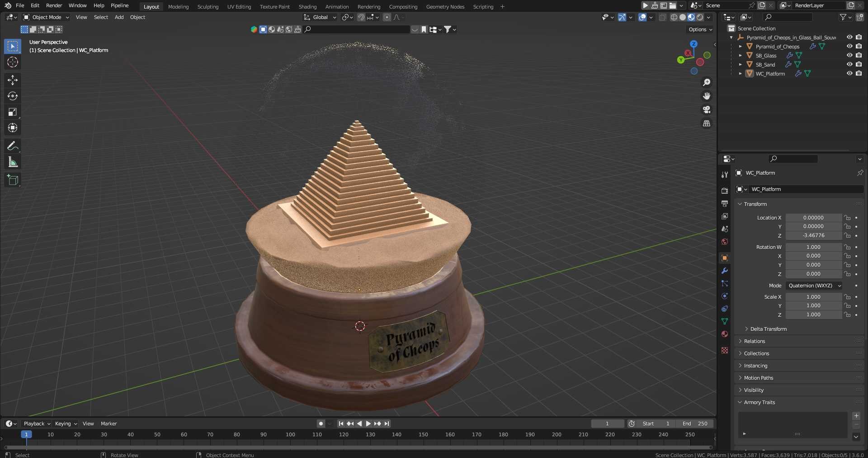The width and height of the screenshot is (868, 458).
Task: Toggle the Scale Z lock icon
Action: (x=848, y=315)
